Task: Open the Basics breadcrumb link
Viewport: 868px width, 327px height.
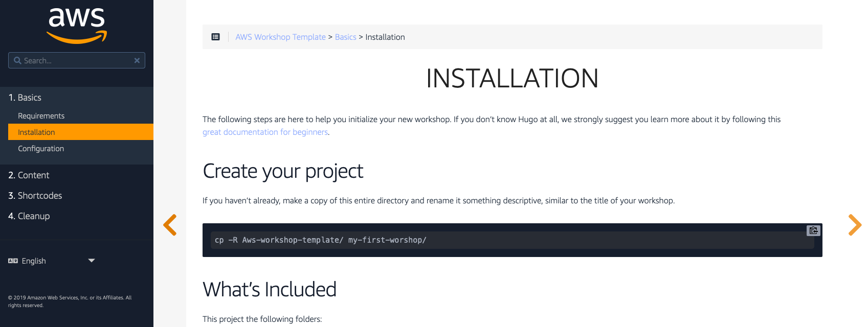Action: 346,37
